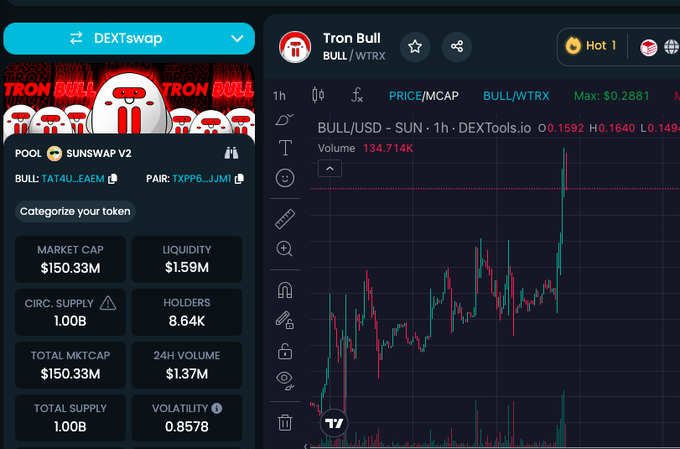Screen dimensions: 680x449
Task: Click the Market Cap $150.33M card
Action: (x=70, y=259)
